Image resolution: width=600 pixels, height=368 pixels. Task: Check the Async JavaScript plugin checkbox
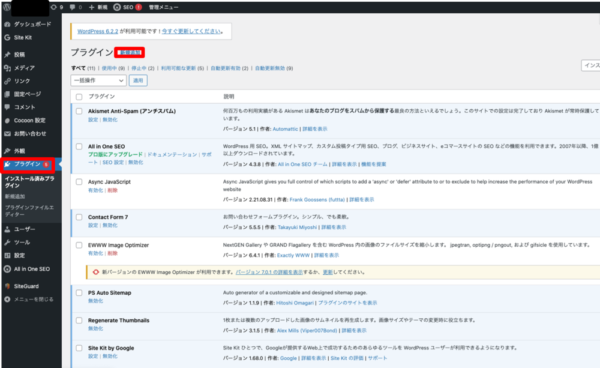[x=79, y=182]
